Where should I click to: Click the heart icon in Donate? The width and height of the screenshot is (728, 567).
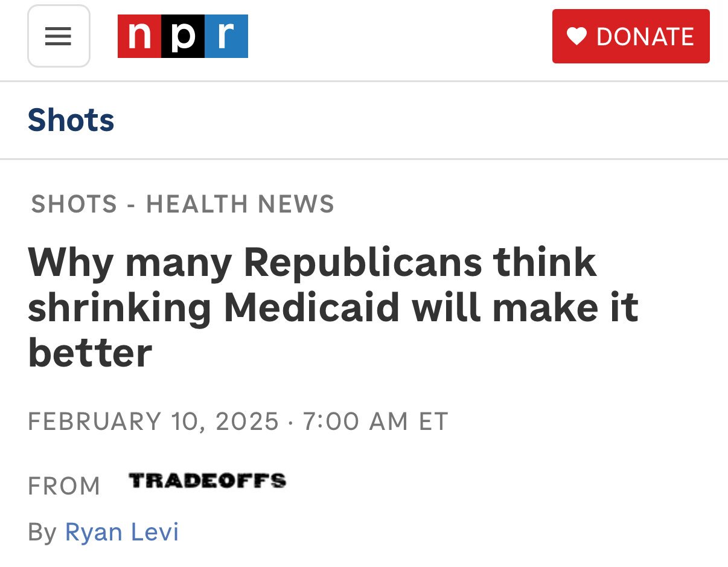point(577,37)
